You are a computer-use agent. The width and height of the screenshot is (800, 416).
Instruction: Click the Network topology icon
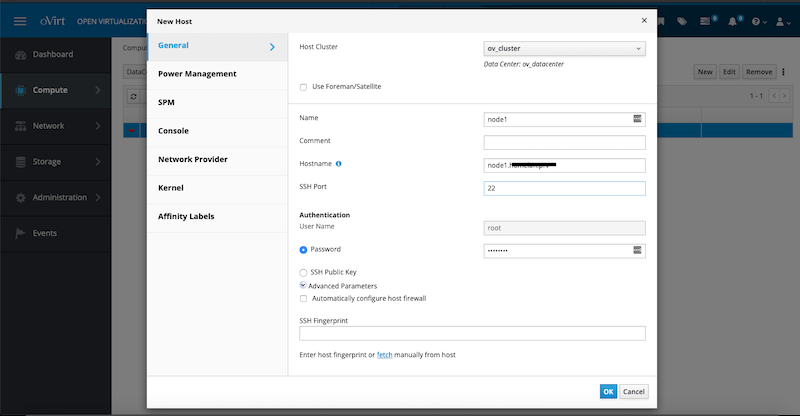coord(20,126)
